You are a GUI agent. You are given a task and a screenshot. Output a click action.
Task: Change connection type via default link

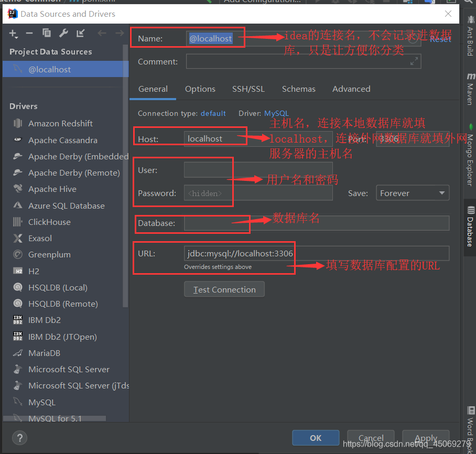point(213,113)
